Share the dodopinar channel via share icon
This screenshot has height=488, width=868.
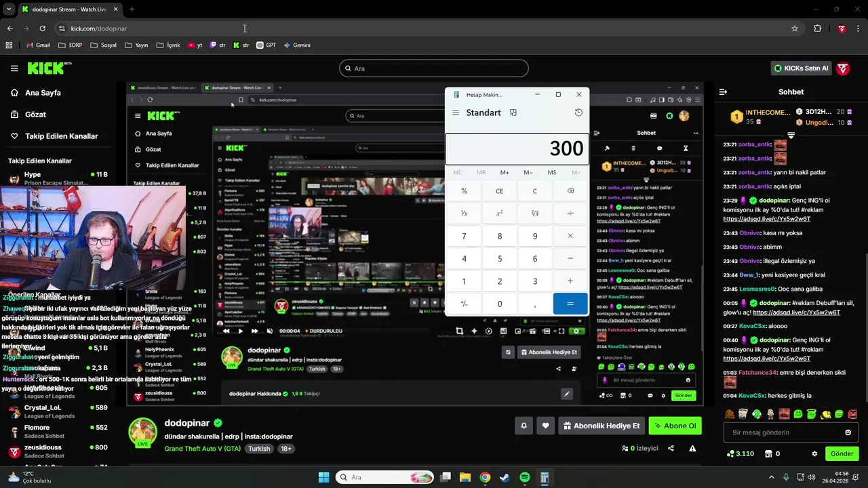[671, 448]
